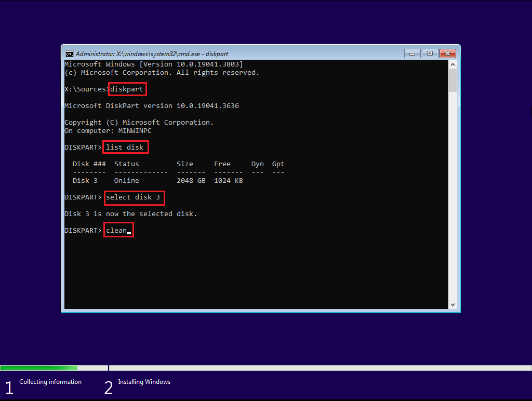
Task: Select the highlighted diskpart command
Action: [127, 89]
